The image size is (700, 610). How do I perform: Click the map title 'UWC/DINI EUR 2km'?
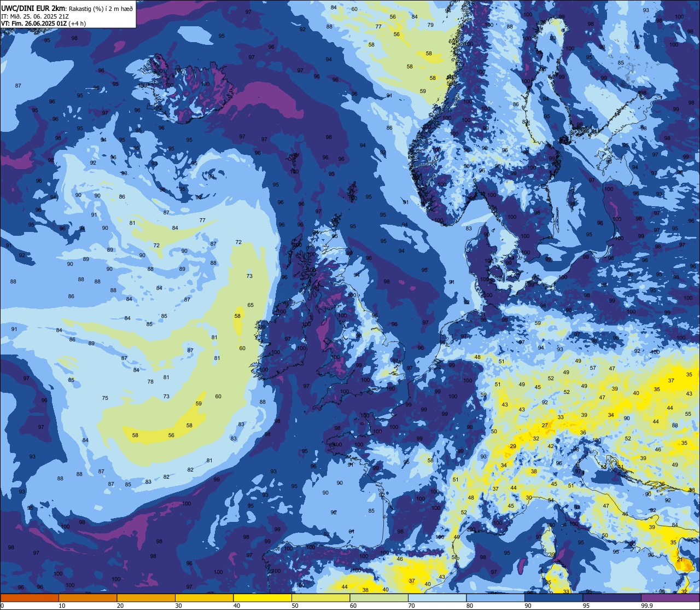pyautogui.click(x=33, y=8)
